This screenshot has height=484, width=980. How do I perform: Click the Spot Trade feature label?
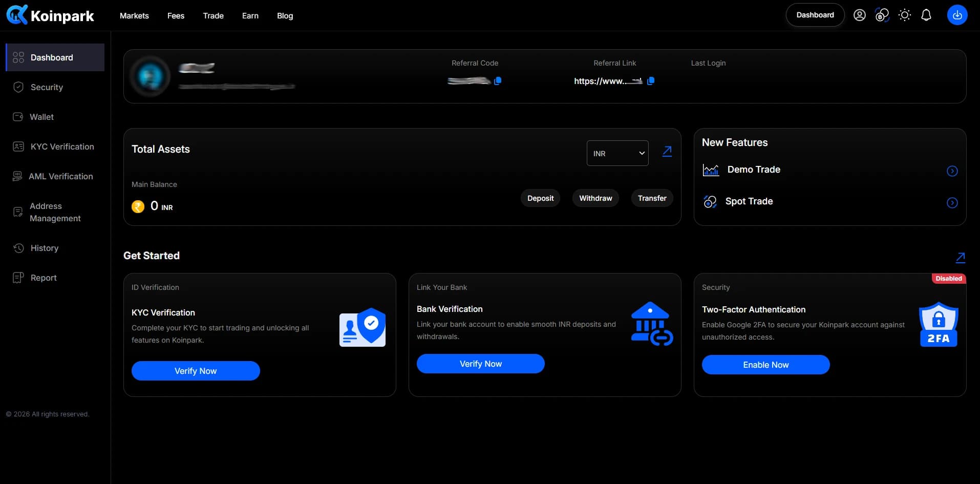(x=749, y=201)
